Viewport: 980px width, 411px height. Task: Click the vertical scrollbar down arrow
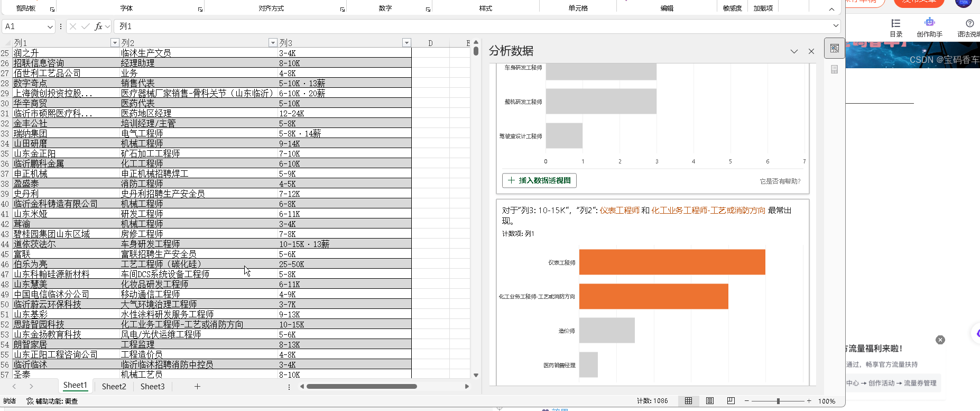(476, 375)
